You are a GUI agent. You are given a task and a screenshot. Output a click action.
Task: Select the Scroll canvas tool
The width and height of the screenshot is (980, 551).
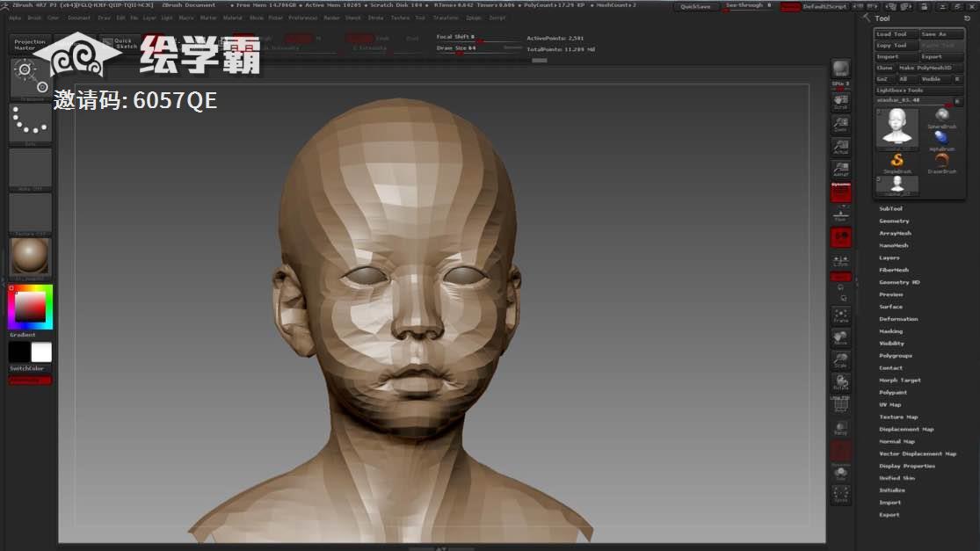[x=840, y=102]
